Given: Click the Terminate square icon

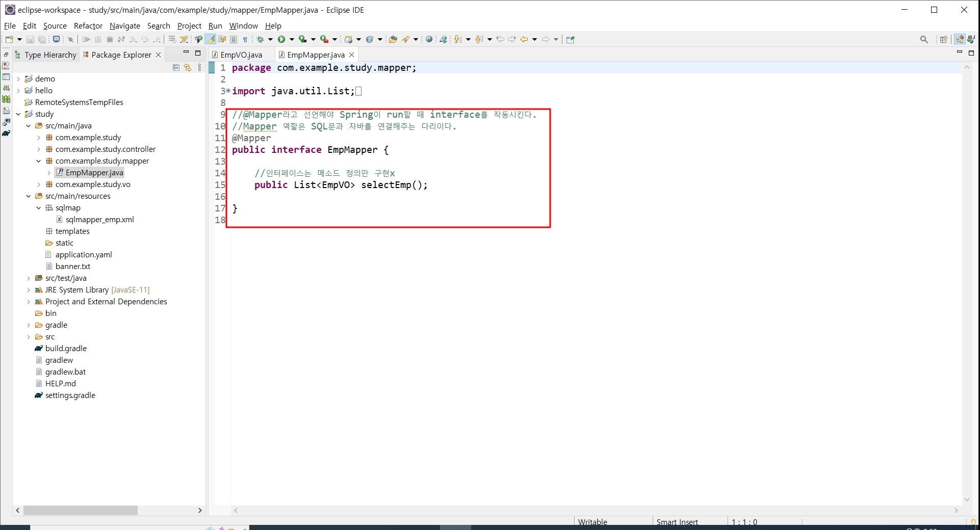Looking at the screenshot, I should (x=110, y=39).
